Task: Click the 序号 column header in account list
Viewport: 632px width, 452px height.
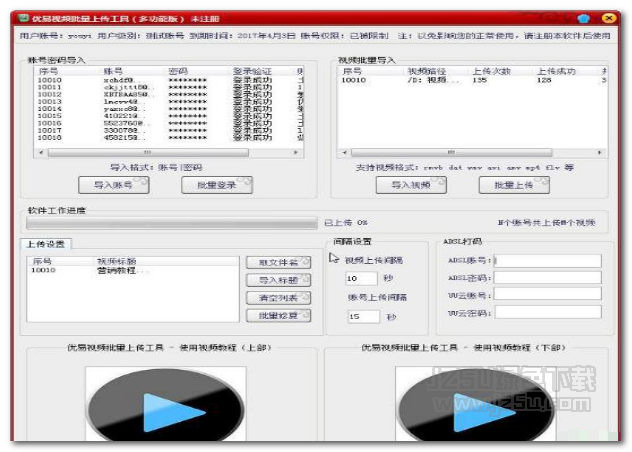Action: (48, 71)
